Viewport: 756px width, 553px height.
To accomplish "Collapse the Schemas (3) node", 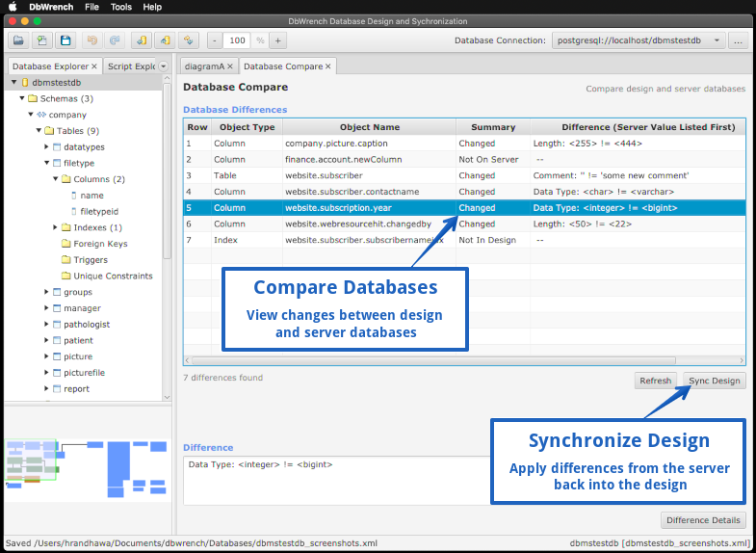I will pos(22,98).
